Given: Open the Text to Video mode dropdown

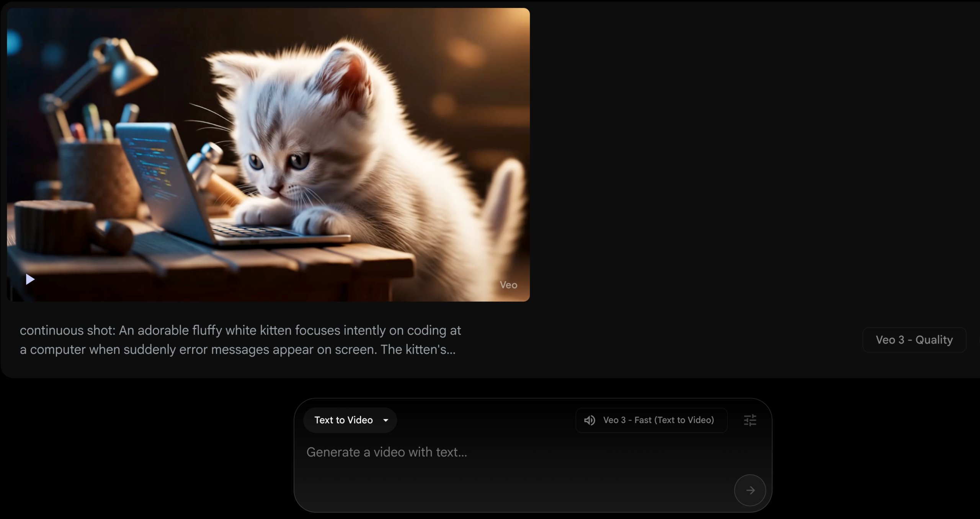Looking at the screenshot, I should coord(350,420).
